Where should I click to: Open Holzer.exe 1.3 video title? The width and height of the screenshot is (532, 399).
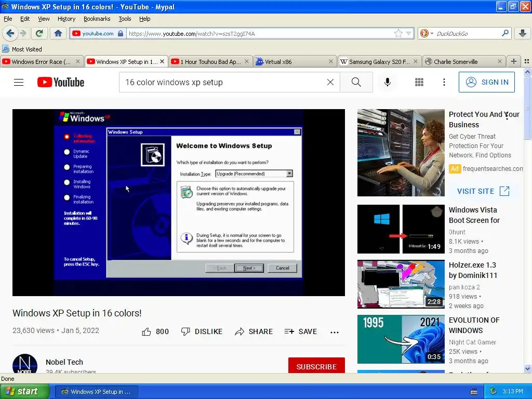[473, 270]
